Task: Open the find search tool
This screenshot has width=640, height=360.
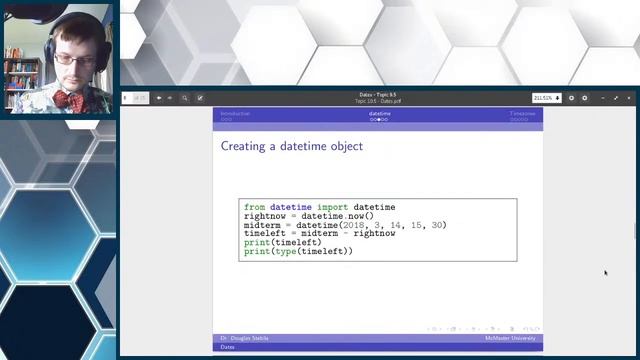Action: point(185,98)
